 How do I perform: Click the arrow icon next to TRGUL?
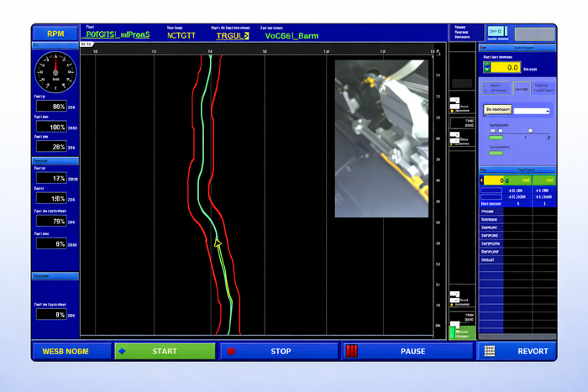246,35
